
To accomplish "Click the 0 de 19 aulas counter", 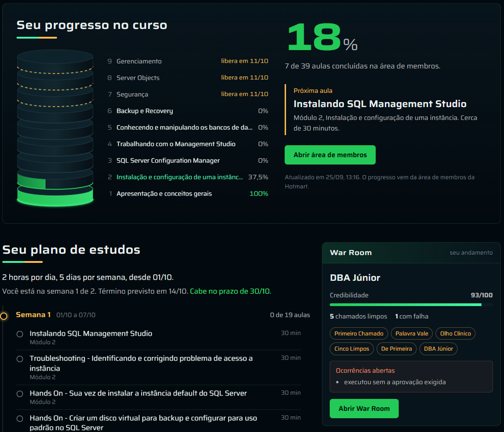I will click(290, 315).
